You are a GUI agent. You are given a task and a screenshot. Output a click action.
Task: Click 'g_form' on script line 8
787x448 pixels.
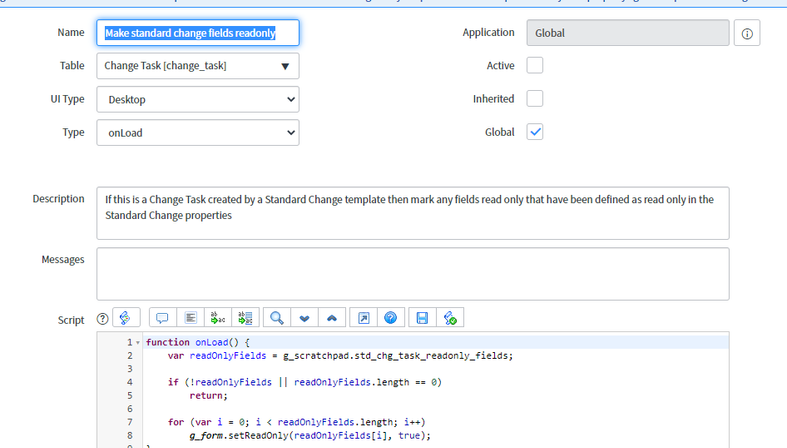(206, 435)
